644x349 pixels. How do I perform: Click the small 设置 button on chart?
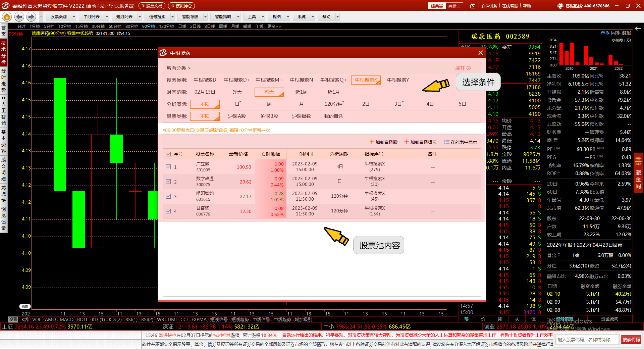pos(25,306)
